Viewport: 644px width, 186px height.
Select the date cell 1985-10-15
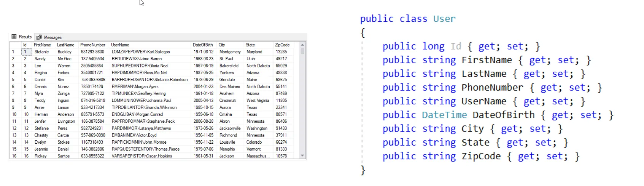(204, 107)
